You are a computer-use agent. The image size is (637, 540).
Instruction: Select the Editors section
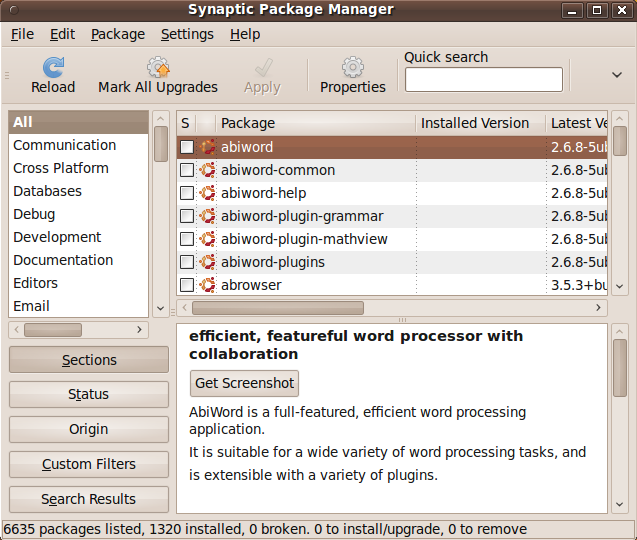point(78,283)
